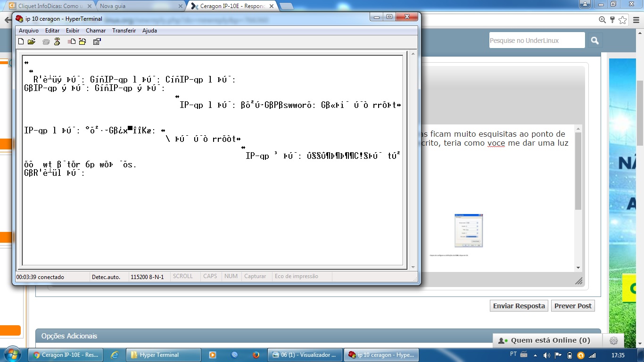Click the HyperTerminal scrollbar down arrow
Screen dimensions: 644x362
coord(413,267)
